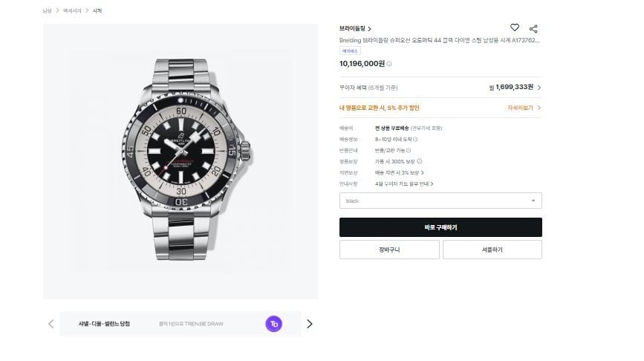Click the info icon next to 8~10일 이내 도착
Screen dimensions: 644x361
tap(415, 139)
